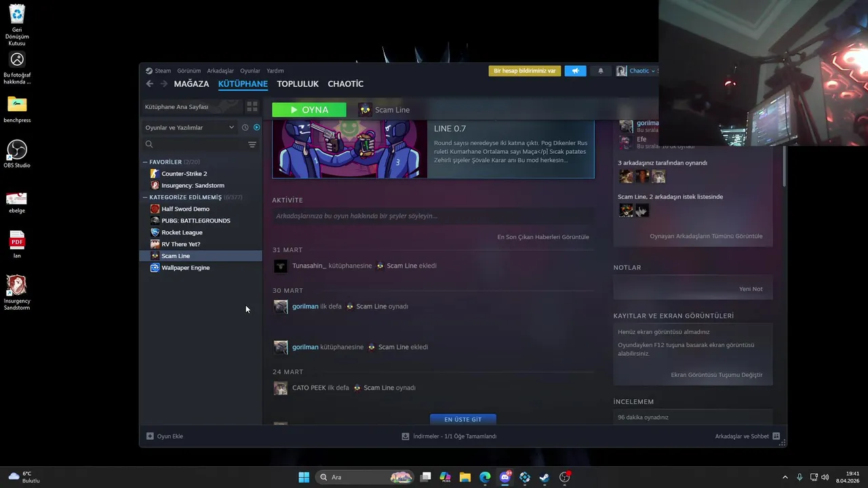Open Windows Start menu
Screen dimensions: 868x488
304,477
